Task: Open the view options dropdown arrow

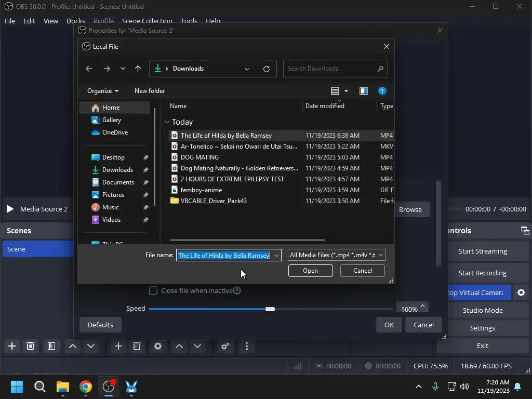Action: coord(346,91)
